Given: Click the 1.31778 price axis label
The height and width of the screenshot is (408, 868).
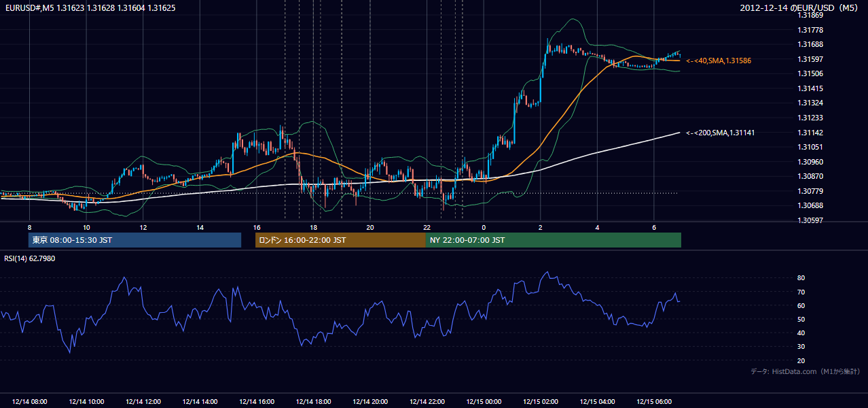Looking at the screenshot, I should (x=810, y=30).
